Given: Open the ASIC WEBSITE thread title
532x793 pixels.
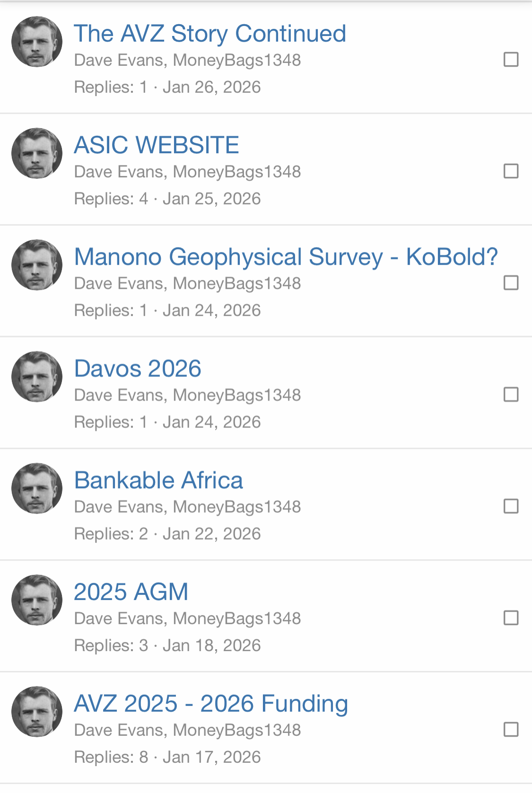Looking at the screenshot, I should [x=157, y=145].
